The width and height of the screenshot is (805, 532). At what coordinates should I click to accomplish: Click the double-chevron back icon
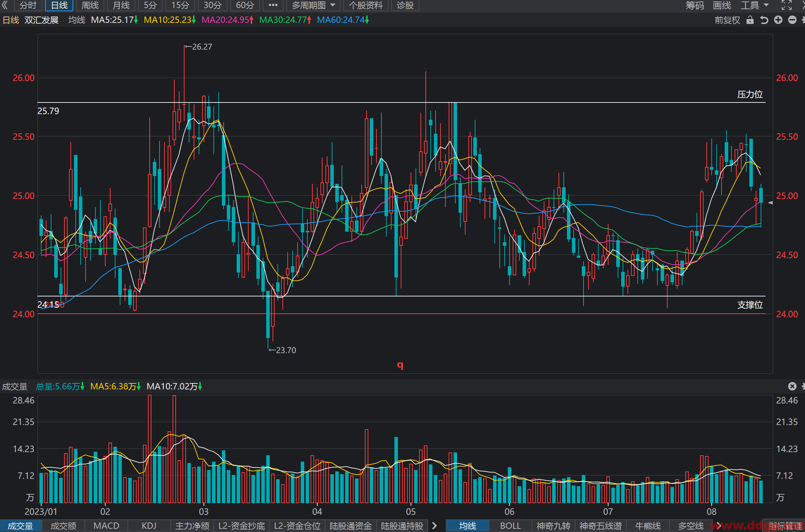point(5,5)
